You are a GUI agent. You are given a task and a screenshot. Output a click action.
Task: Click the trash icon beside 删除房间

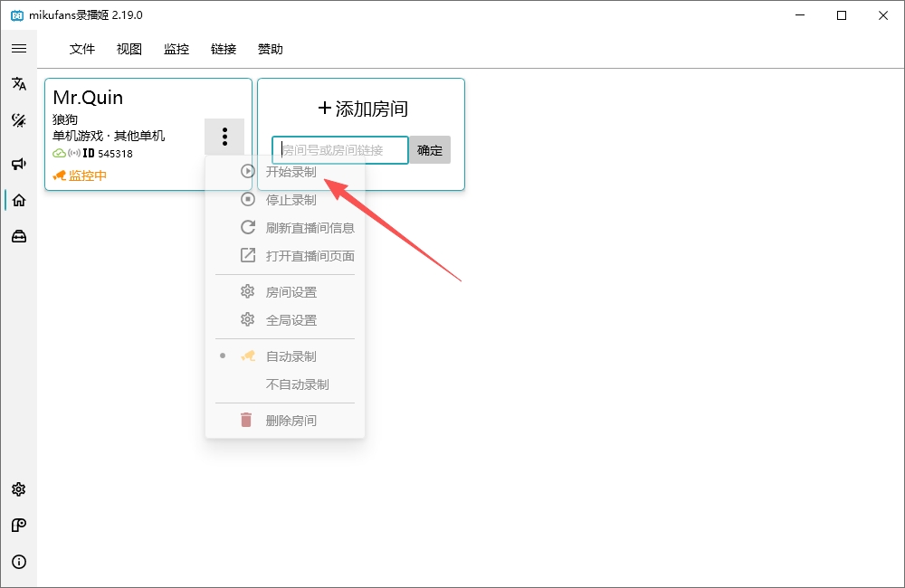[x=246, y=420]
